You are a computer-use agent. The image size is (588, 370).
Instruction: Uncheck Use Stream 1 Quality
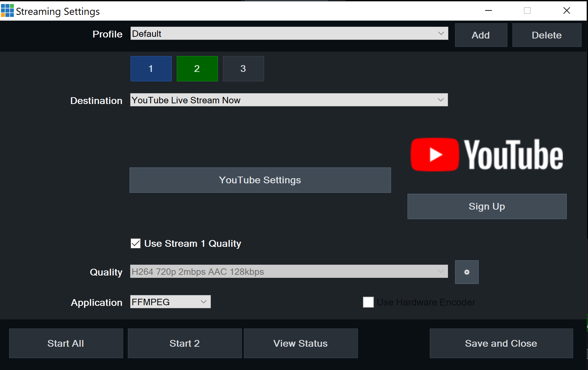tap(136, 243)
